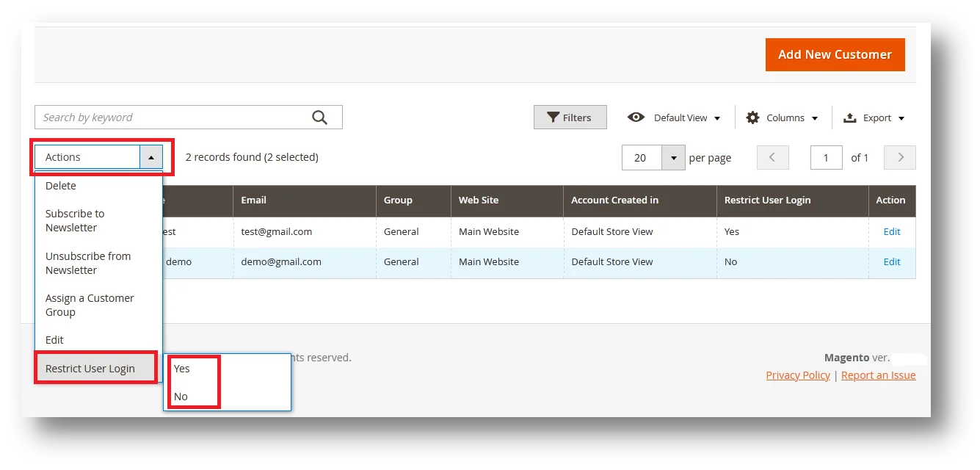The width and height of the screenshot is (980, 470).
Task: Open the Privacy Policy link
Action: tap(798, 375)
